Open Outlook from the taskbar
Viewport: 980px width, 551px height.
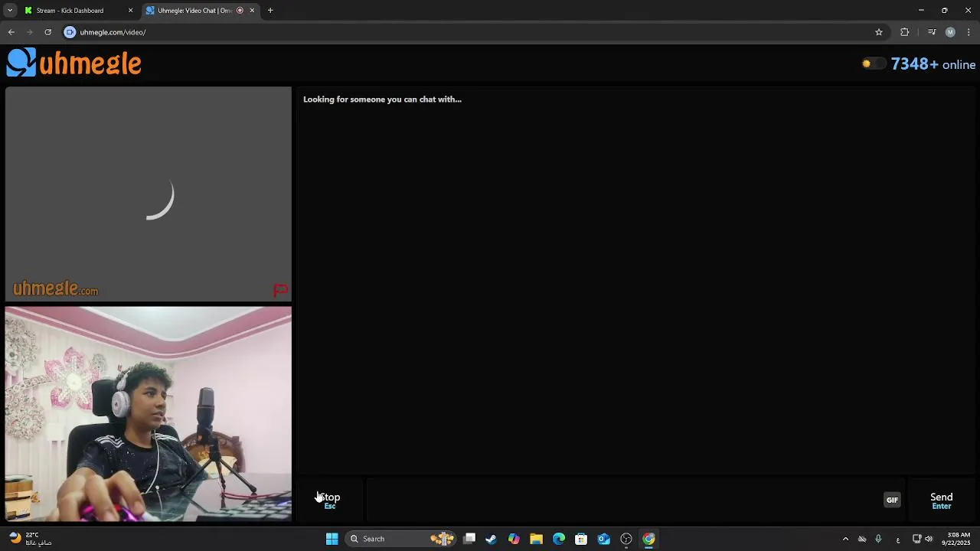tap(603, 539)
